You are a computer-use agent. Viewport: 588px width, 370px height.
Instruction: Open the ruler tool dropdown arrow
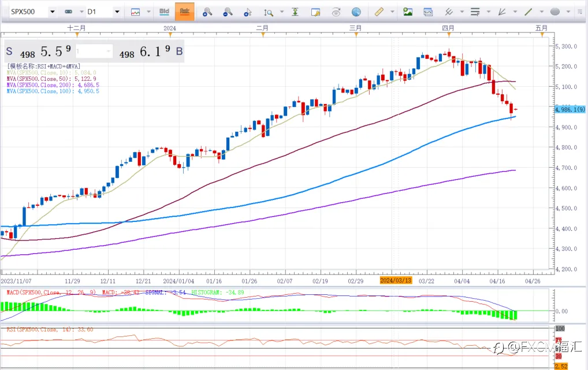tap(392, 12)
